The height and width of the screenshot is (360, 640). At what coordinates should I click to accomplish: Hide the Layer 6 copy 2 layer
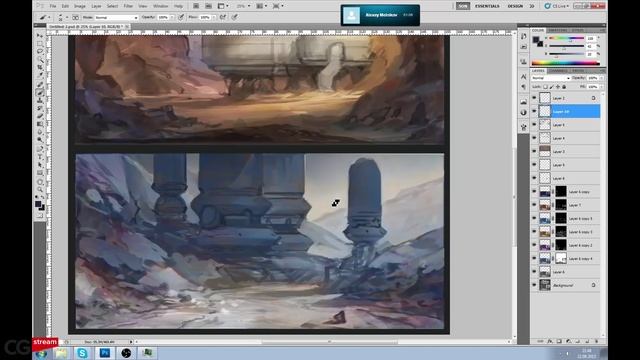click(x=534, y=245)
